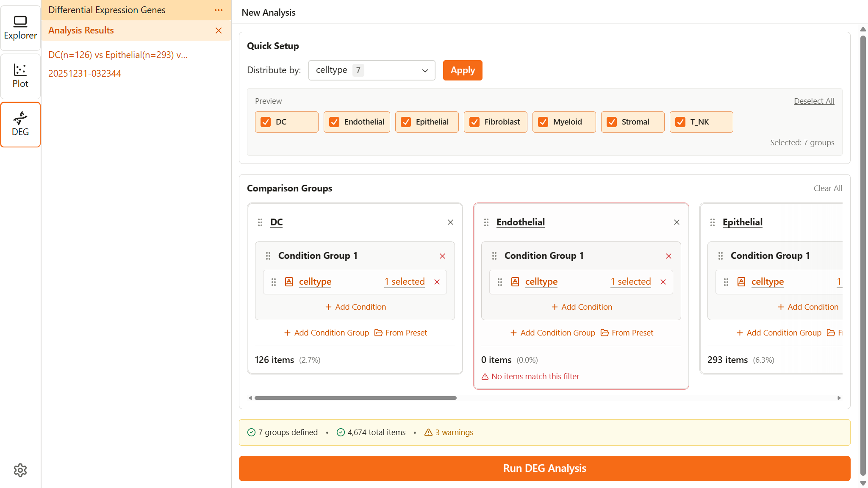Image resolution: width=868 pixels, height=488 pixels.
Task: Open the DEG sidebar panel
Action: coord(20,125)
